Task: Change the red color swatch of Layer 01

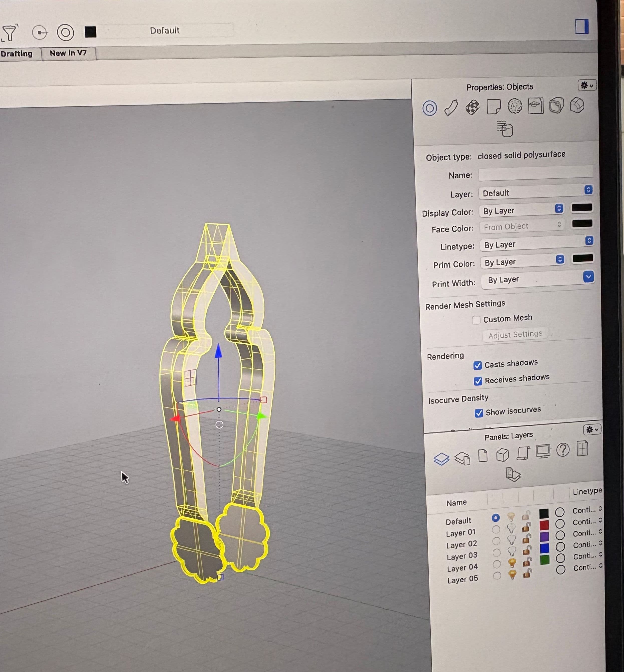Action: coord(544,525)
